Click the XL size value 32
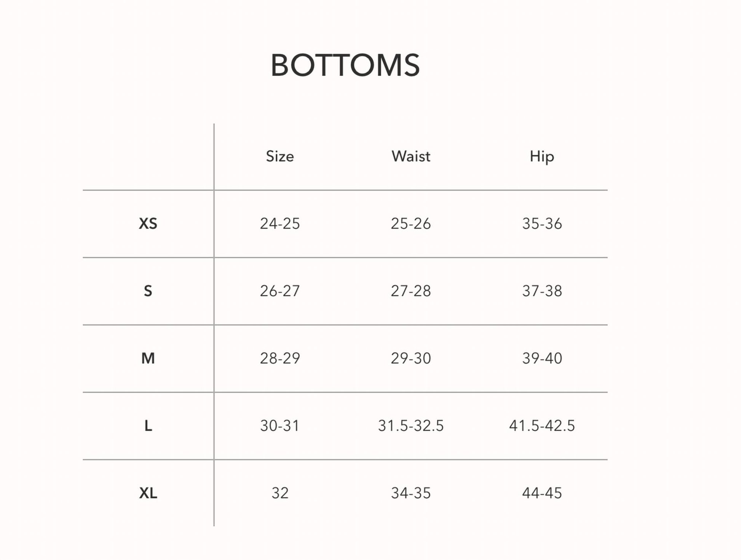This screenshot has width=741, height=560. 280,493
